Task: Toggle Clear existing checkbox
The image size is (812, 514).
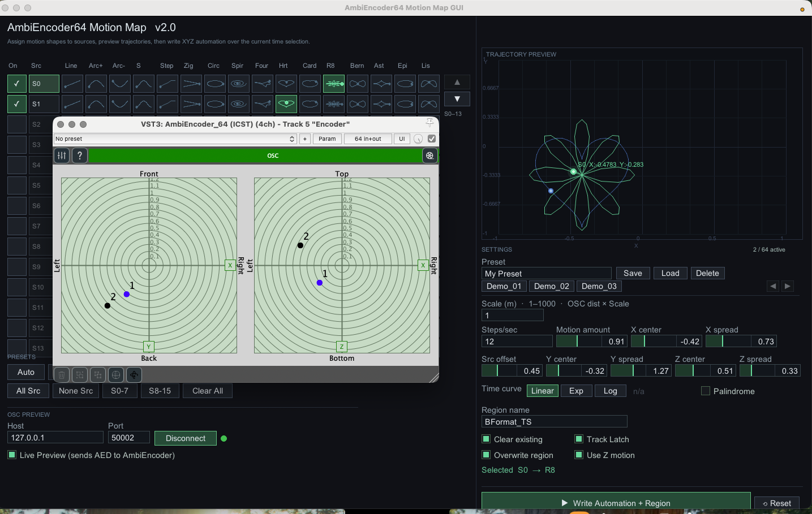Action: click(486, 439)
